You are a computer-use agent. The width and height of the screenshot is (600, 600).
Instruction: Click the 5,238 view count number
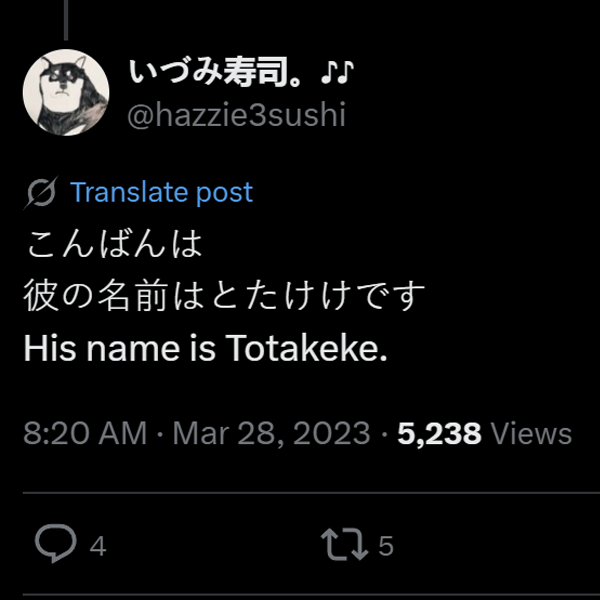[439, 434]
